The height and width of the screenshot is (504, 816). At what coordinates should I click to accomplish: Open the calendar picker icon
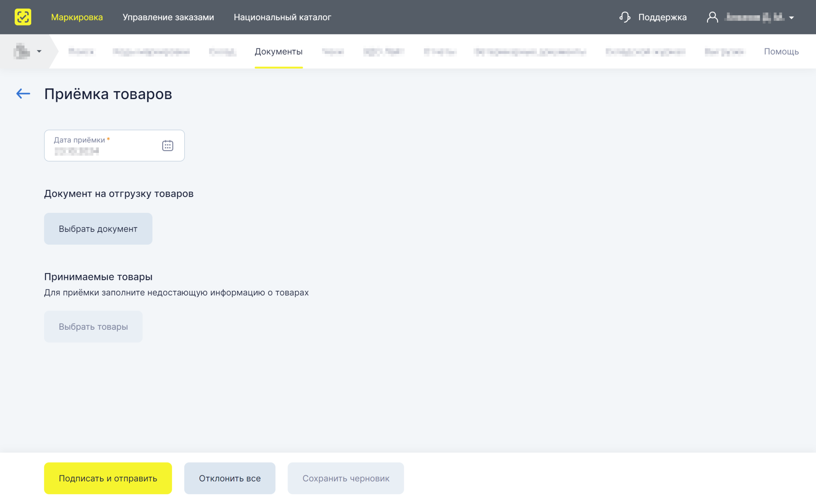pyautogui.click(x=168, y=145)
